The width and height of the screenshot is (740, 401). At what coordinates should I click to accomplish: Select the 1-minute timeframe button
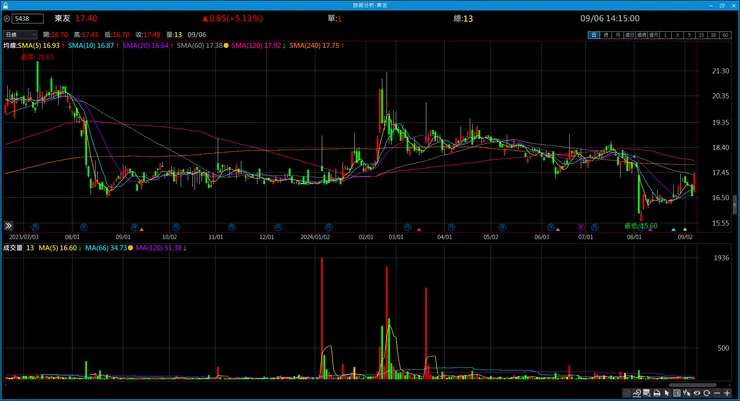coord(665,35)
